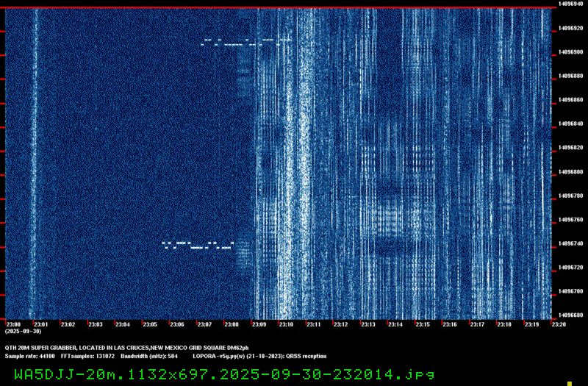
Task: Click the 23:06 time axis label
Action: 177,324
